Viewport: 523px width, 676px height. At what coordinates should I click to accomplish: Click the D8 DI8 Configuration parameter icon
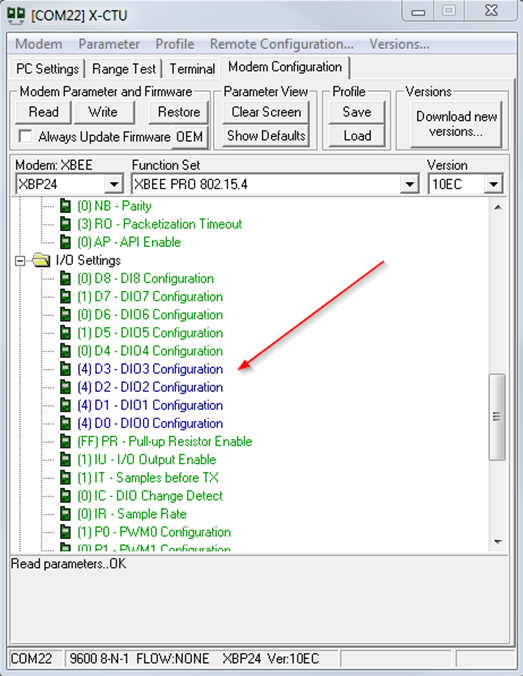click(65, 279)
